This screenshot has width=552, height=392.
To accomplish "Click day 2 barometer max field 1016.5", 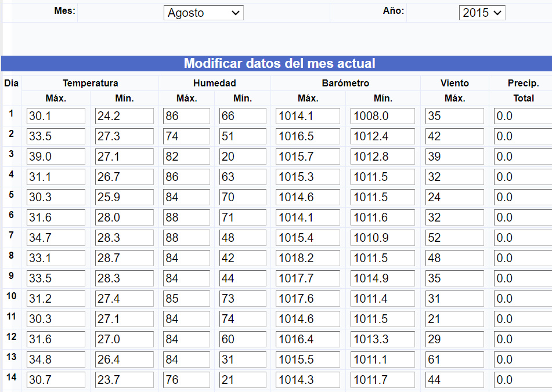I will pos(308,136).
